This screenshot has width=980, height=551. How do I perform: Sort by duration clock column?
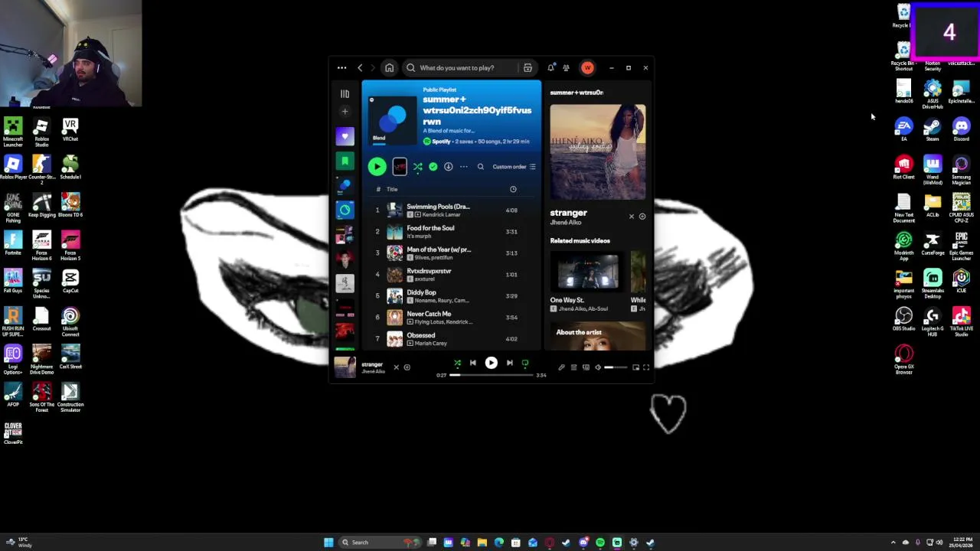[x=513, y=189]
